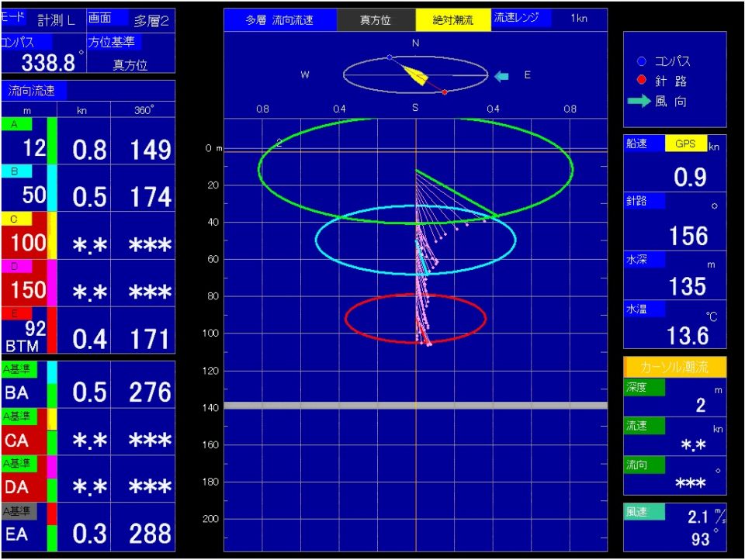745x560 pixels.
Task: Click the 風向 legend arrow icon
Action: click(x=639, y=101)
